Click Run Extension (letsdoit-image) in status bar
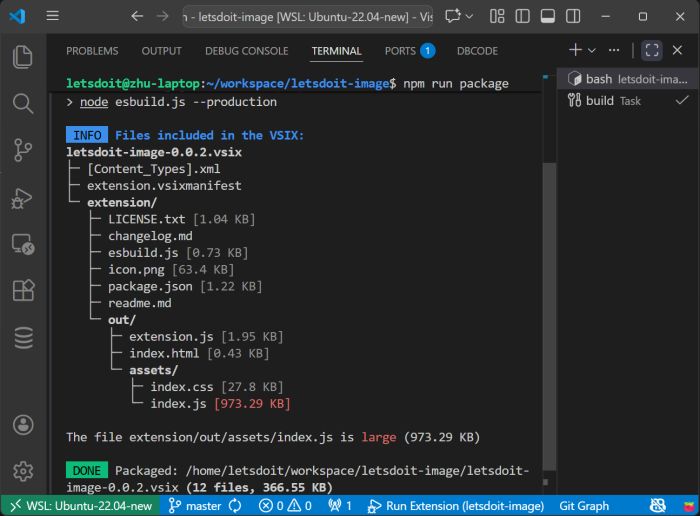The image size is (700, 516). [x=455, y=506]
